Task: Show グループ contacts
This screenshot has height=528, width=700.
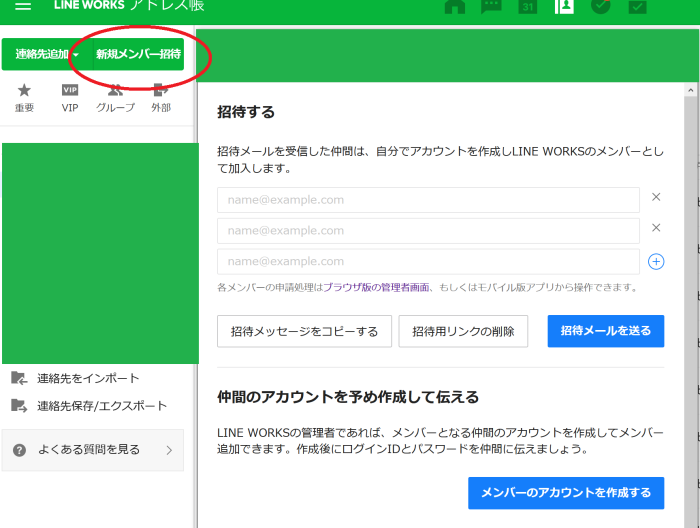Action: (x=115, y=98)
